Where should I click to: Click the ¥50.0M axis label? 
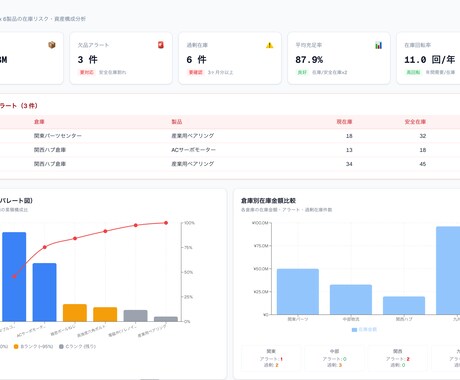pyautogui.click(x=261, y=269)
